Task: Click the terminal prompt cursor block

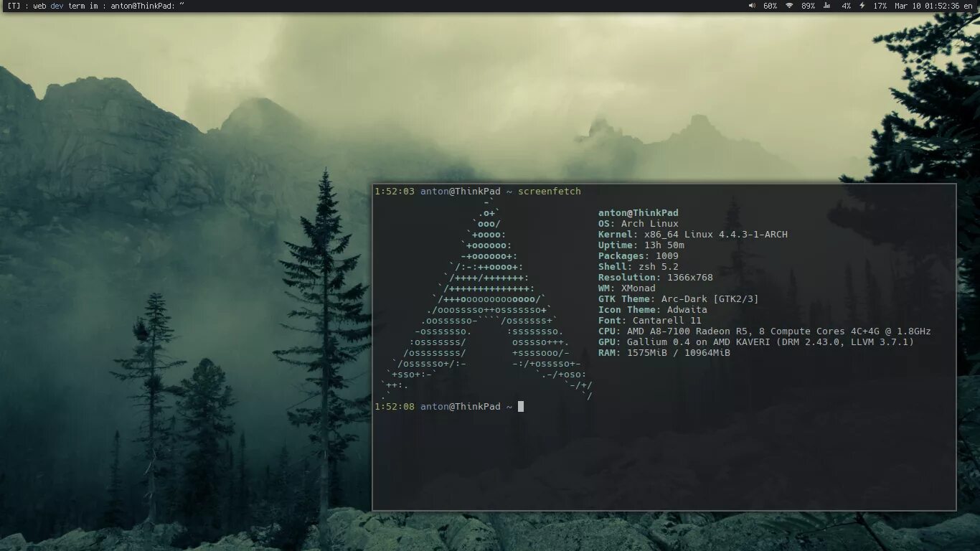Action: click(x=521, y=407)
